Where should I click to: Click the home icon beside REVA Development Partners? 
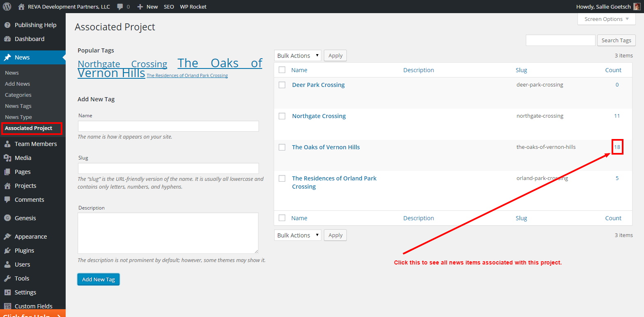tap(21, 7)
